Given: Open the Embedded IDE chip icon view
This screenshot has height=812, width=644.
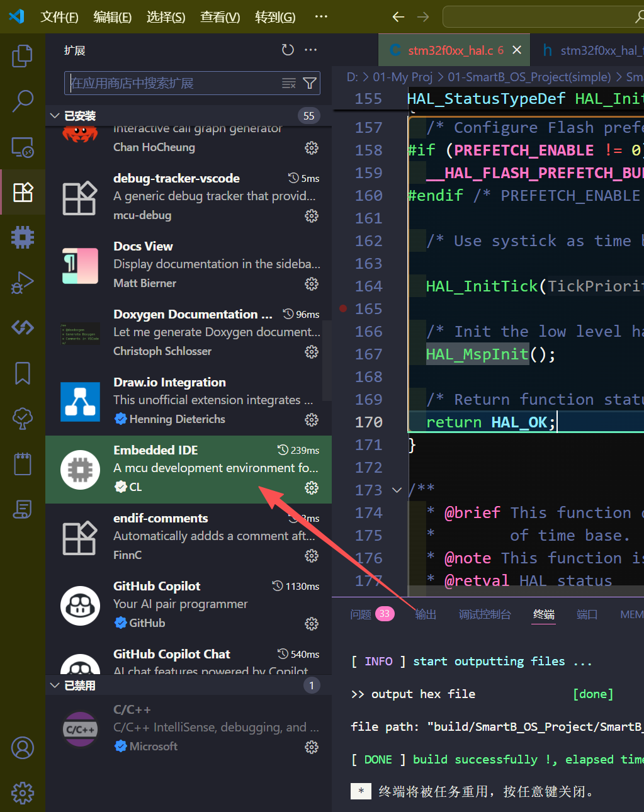Looking at the screenshot, I should tap(23, 237).
